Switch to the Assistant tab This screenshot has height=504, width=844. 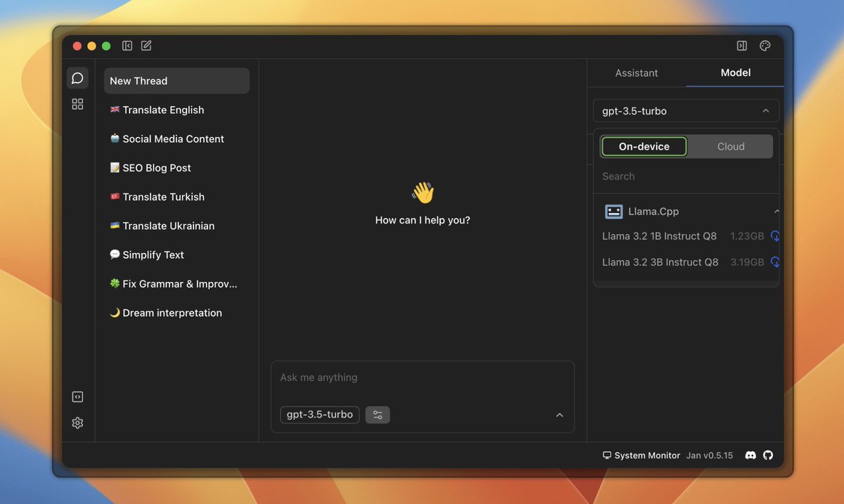pyautogui.click(x=637, y=73)
